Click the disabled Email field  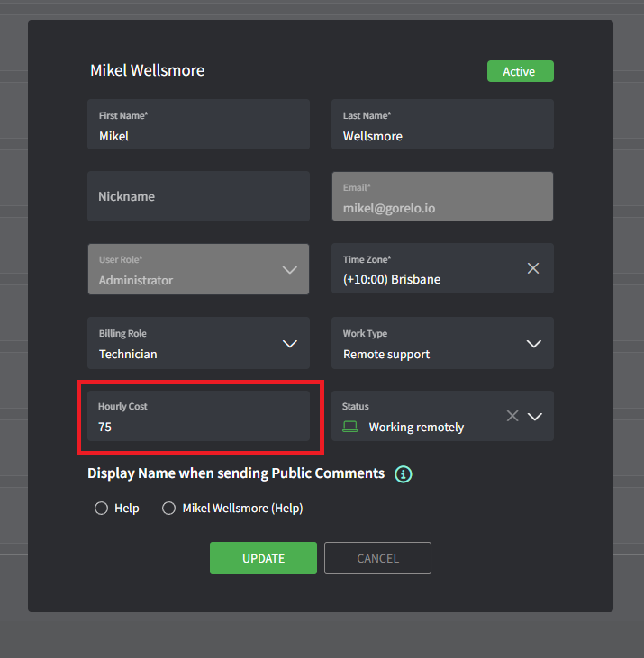pyautogui.click(x=442, y=196)
